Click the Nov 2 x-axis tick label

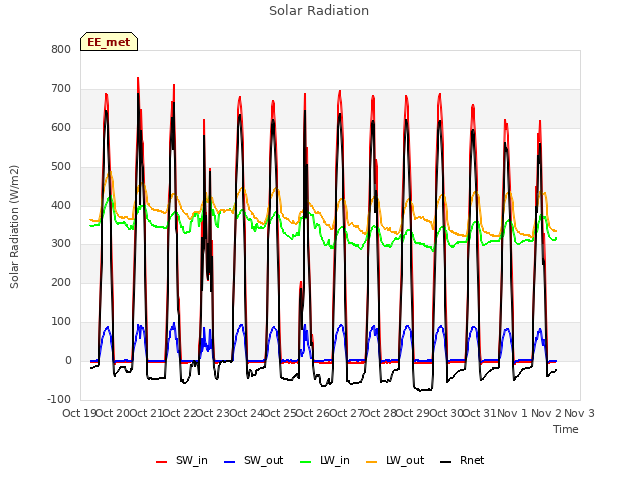(x=546, y=413)
